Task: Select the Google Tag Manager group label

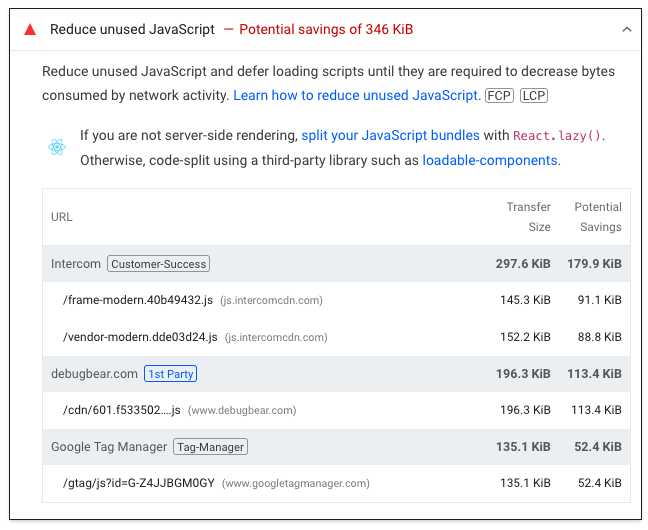Action: 109,447
